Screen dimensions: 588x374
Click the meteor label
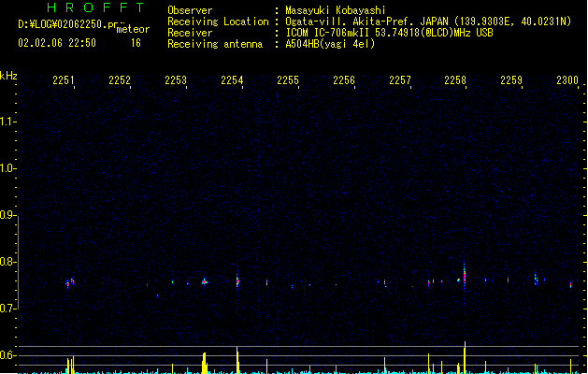[x=133, y=29]
